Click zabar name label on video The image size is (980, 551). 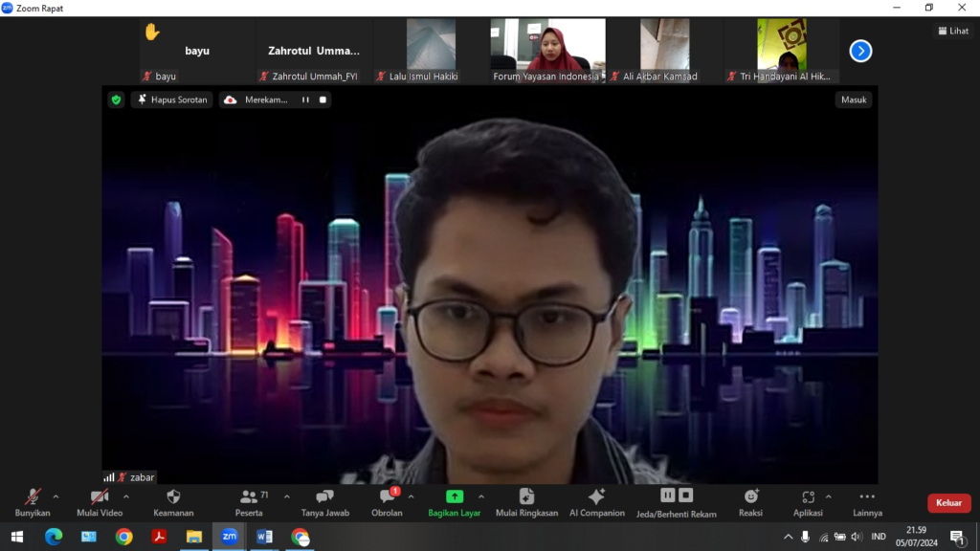tap(142, 477)
